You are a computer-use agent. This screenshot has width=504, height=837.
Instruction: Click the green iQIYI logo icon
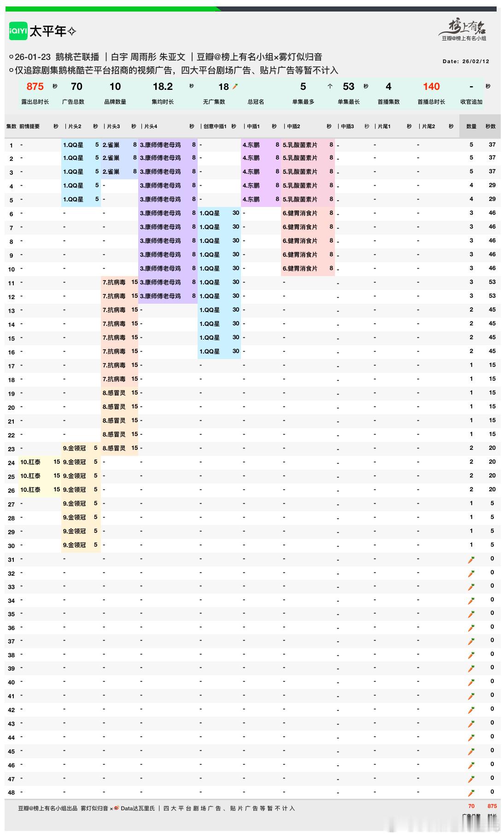(x=18, y=31)
